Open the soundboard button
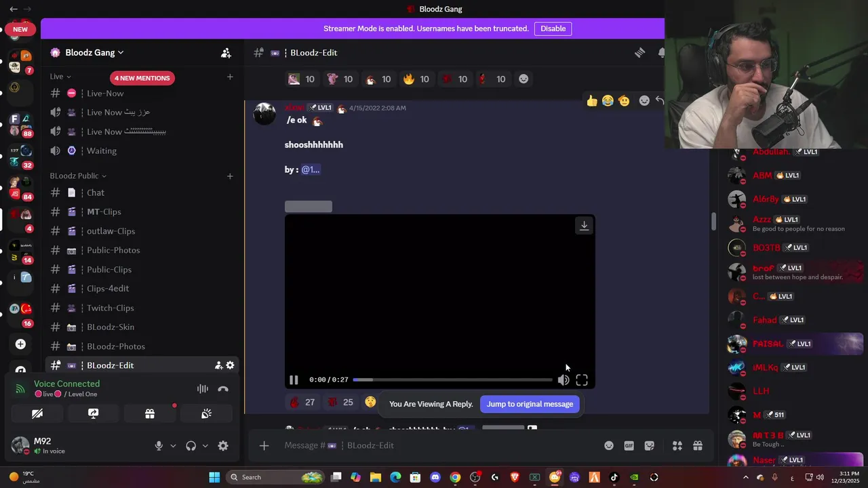 206,413
